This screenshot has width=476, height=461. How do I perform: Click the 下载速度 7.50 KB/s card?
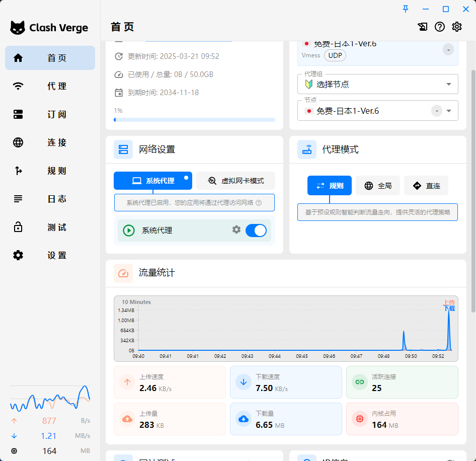[x=286, y=382]
